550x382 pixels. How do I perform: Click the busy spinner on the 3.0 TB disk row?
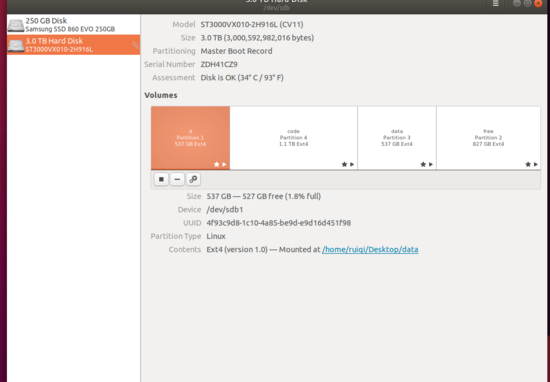point(135,45)
